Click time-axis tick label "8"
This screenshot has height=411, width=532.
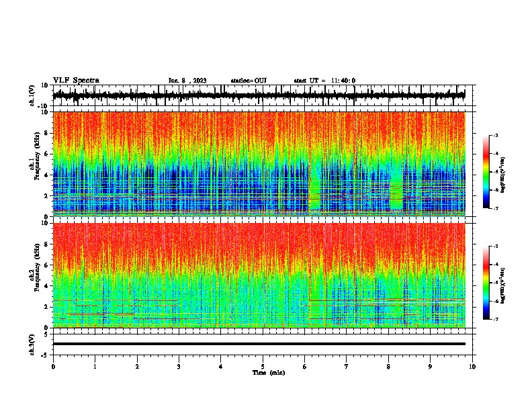click(388, 367)
